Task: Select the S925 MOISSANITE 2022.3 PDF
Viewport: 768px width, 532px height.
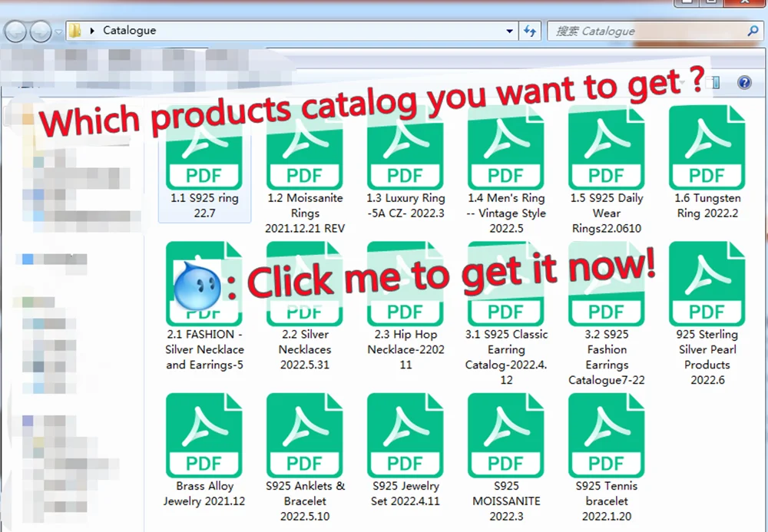Action: coord(506,458)
